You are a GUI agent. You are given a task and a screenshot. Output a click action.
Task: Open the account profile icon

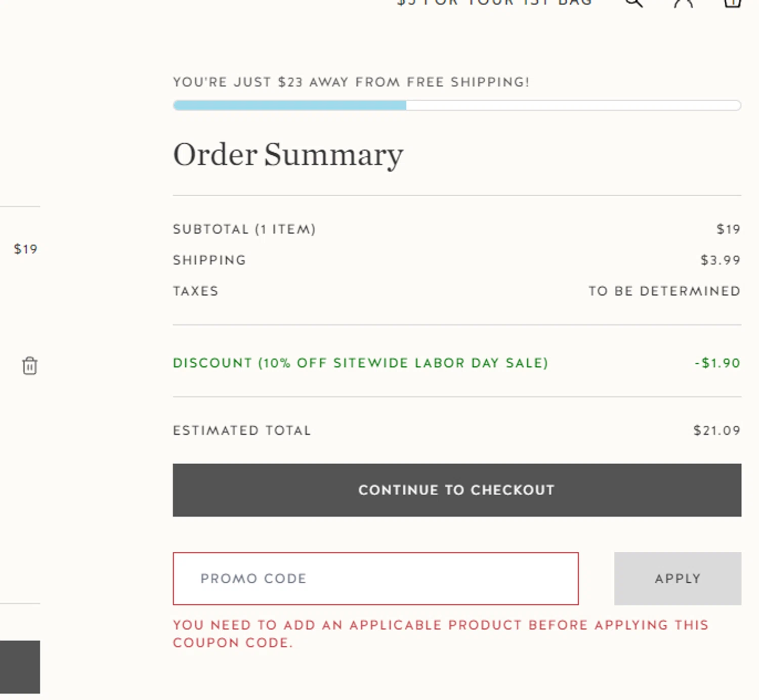tap(683, 3)
